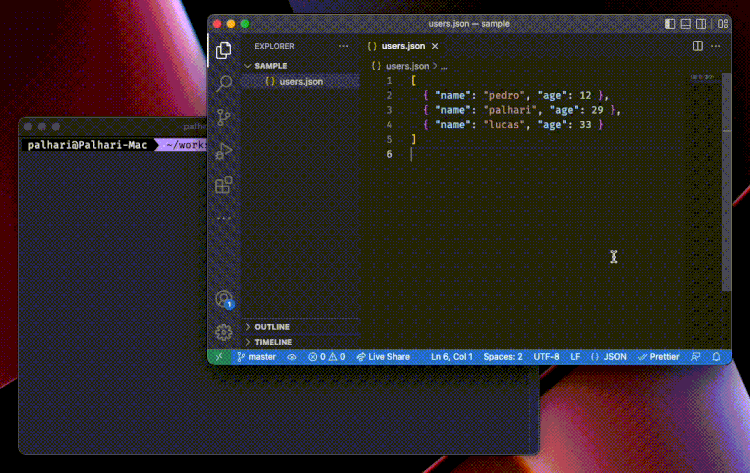Click the editor vertical scrollbar
The height and width of the screenshot is (473, 750).
point(727,182)
